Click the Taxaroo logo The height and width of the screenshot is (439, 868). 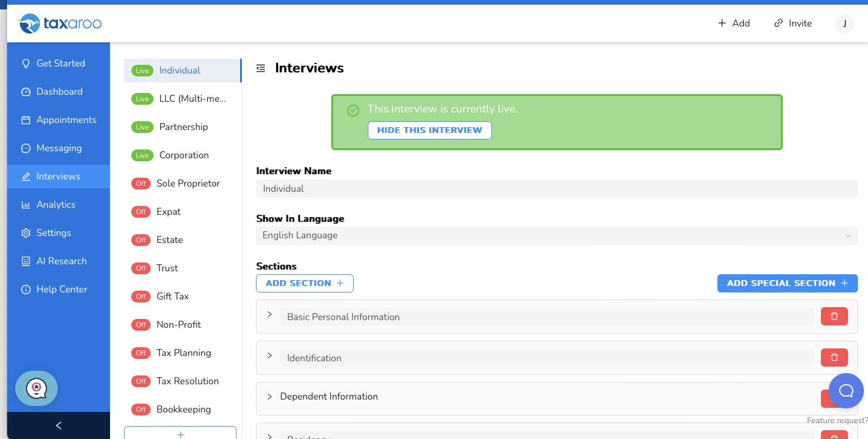pos(59,24)
